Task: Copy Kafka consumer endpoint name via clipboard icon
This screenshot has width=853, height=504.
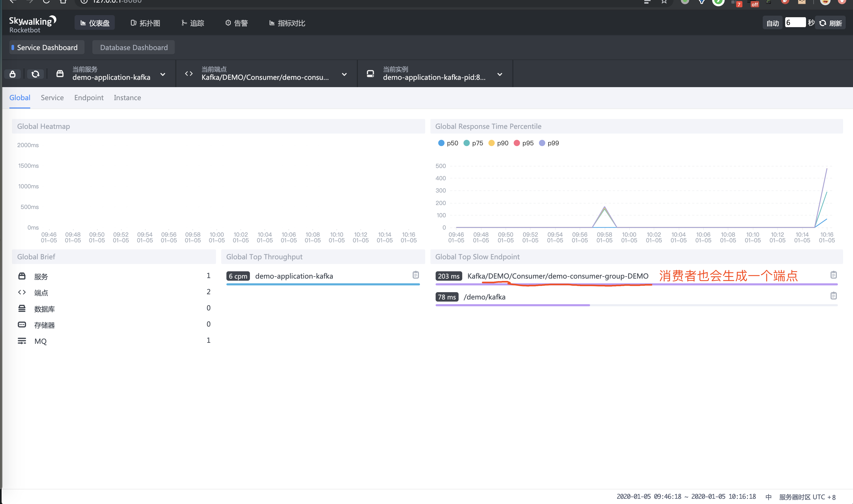Action: point(833,275)
